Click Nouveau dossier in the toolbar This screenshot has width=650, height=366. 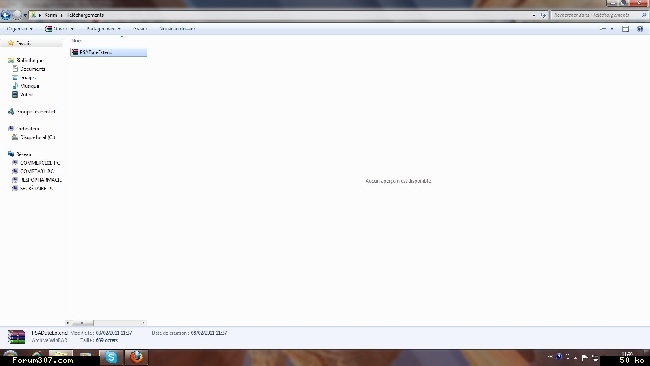click(x=177, y=29)
